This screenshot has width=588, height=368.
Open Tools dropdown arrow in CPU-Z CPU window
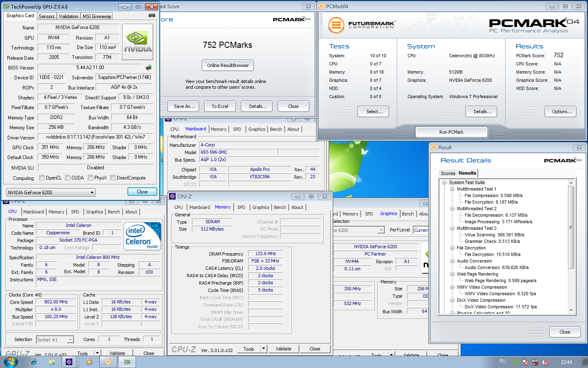coord(97,353)
